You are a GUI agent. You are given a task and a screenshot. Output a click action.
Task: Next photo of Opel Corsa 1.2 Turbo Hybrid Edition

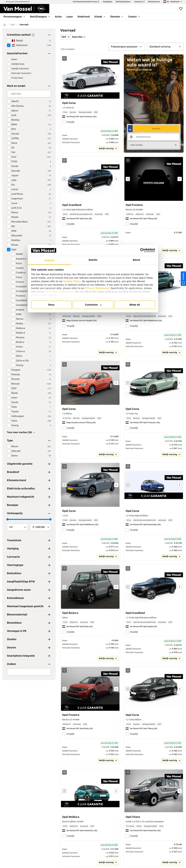(180, 485)
